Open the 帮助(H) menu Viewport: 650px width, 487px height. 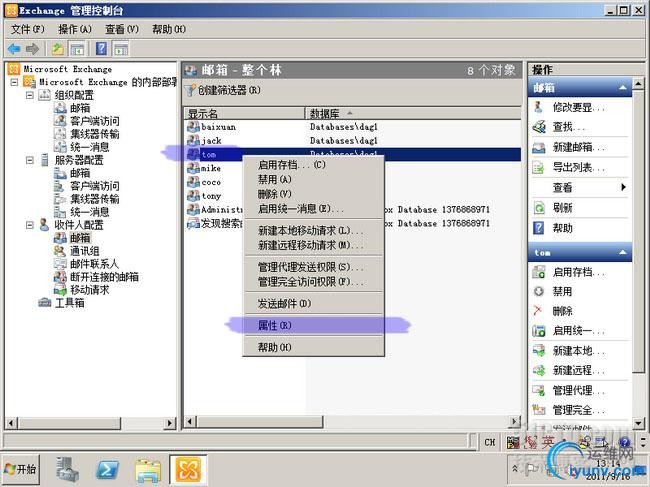coord(169,29)
